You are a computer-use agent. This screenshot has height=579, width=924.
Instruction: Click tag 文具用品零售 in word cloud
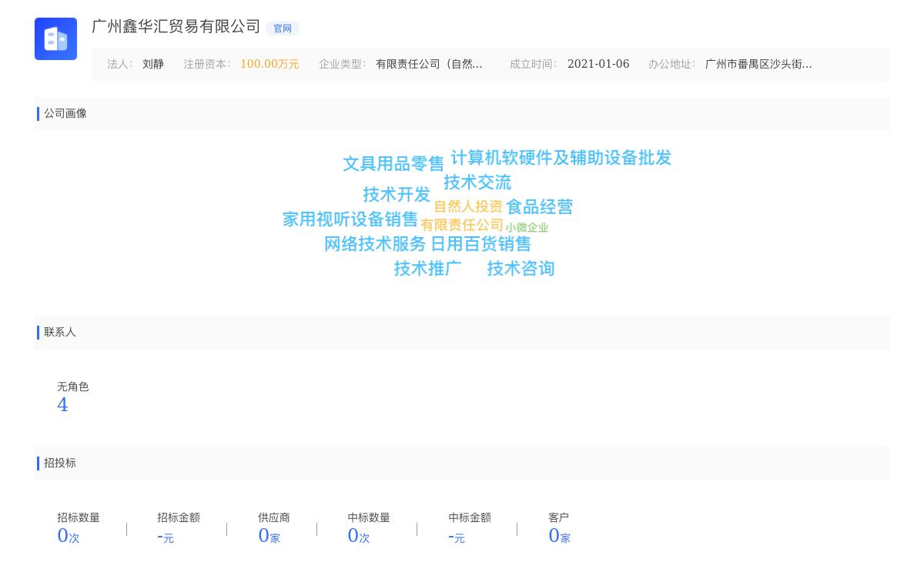[x=393, y=164]
